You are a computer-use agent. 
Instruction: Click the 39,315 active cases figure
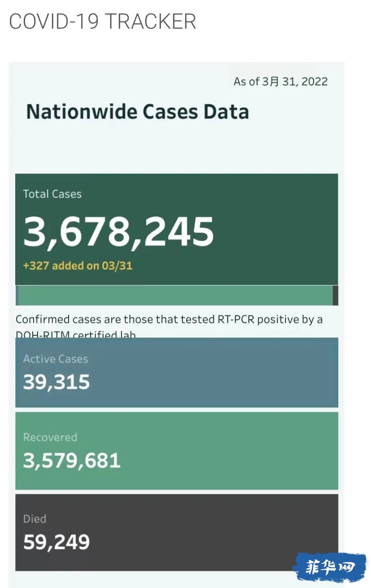coord(56,383)
